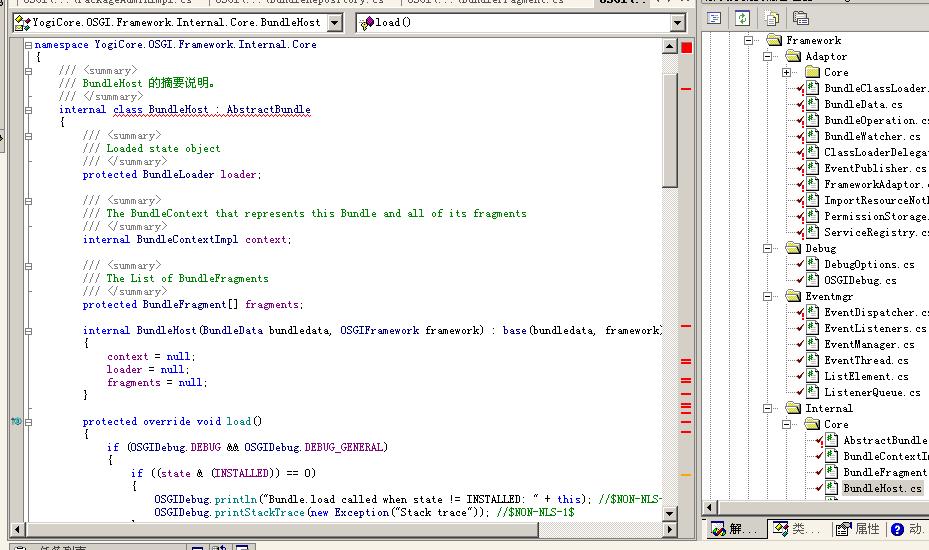
Task: Expand the Core folder under Adaptor
Action: [x=786, y=72]
